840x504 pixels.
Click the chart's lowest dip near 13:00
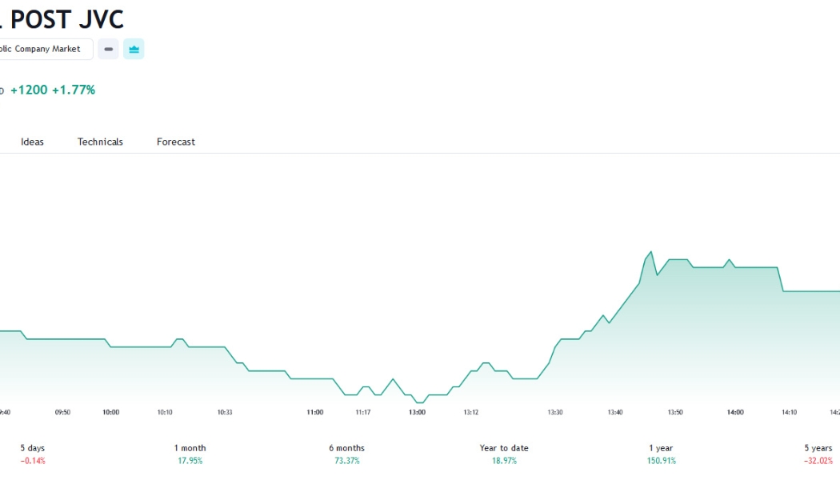pyautogui.click(x=419, y=402)
